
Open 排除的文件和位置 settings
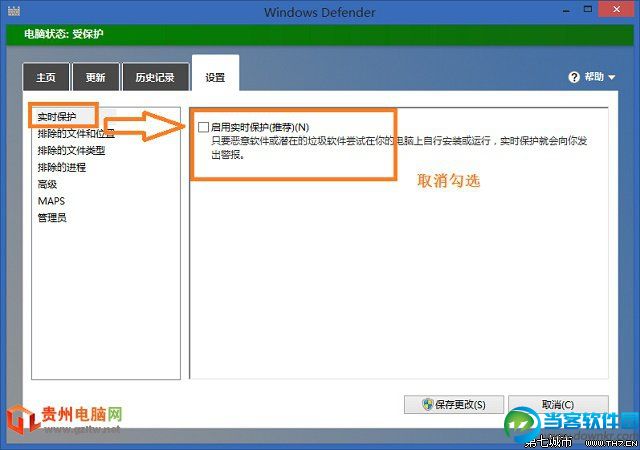point(76,134)
